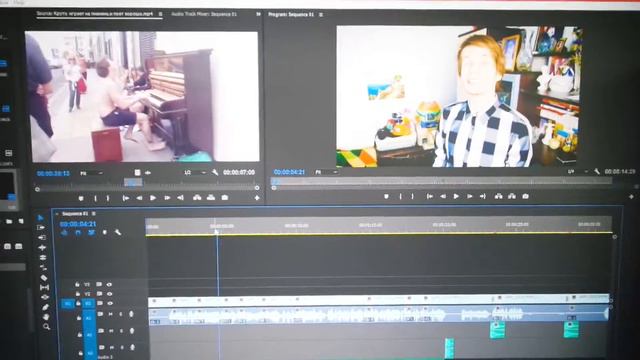Open Program monitor playback resolution dropdown
Screen dimensions: 640x360
[x=577, y=171]
